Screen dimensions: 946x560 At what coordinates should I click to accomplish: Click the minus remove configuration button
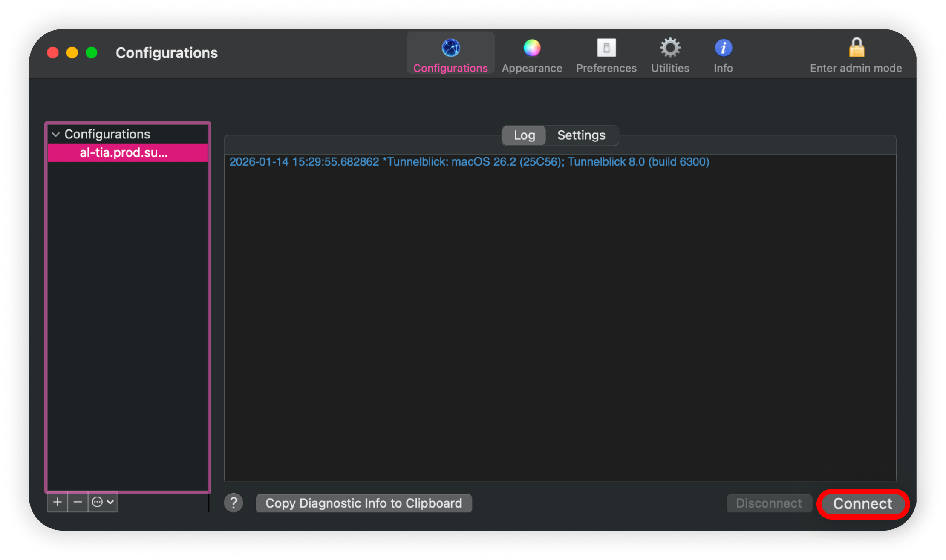(x=78, y=503)
